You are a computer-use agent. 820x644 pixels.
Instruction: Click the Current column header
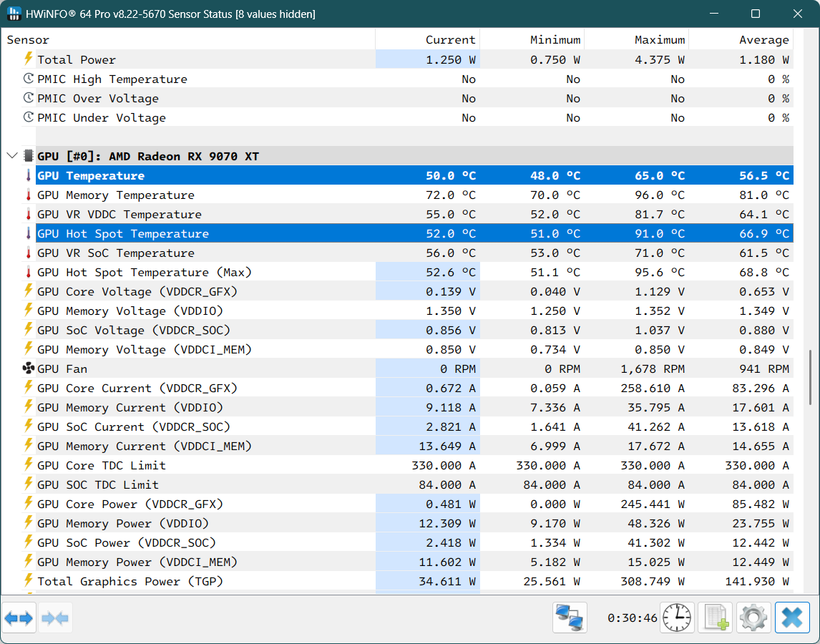pyautogui.click(x=428, y=40)
